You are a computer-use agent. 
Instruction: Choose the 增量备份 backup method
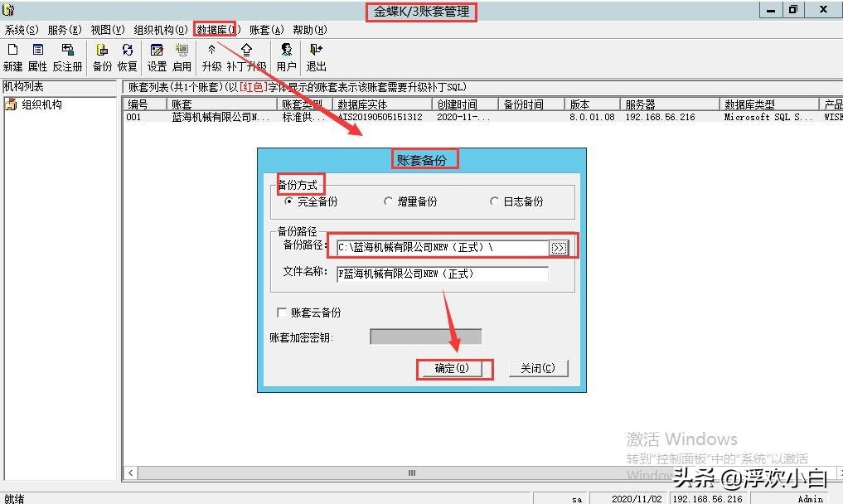tap(388, 201)
